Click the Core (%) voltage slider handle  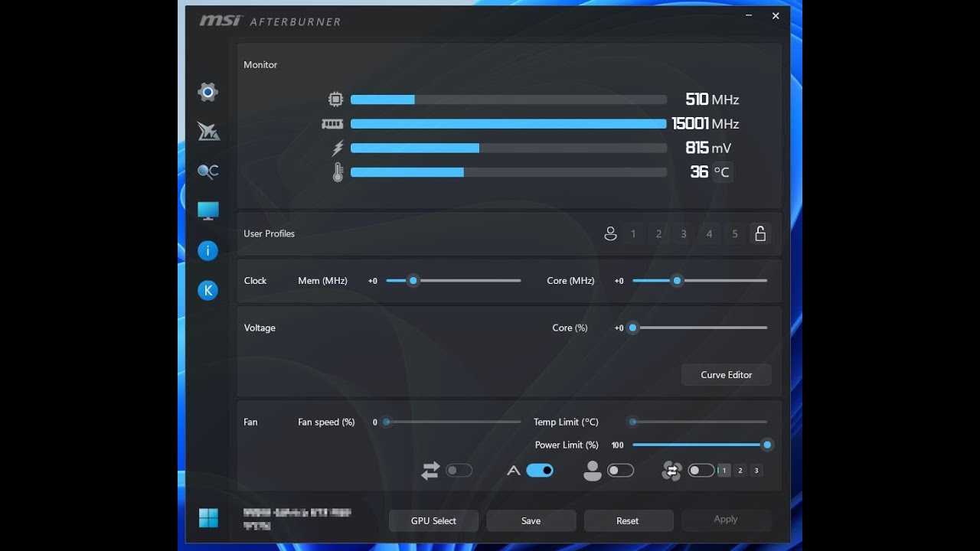(633, 328)
